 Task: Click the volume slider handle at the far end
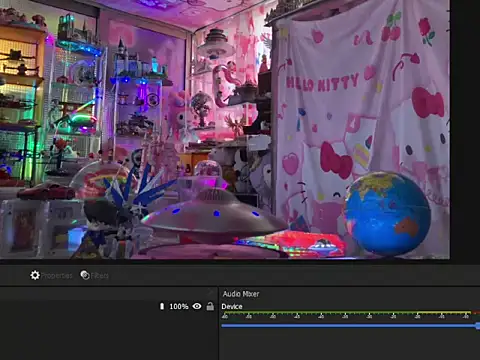(478, 326)
